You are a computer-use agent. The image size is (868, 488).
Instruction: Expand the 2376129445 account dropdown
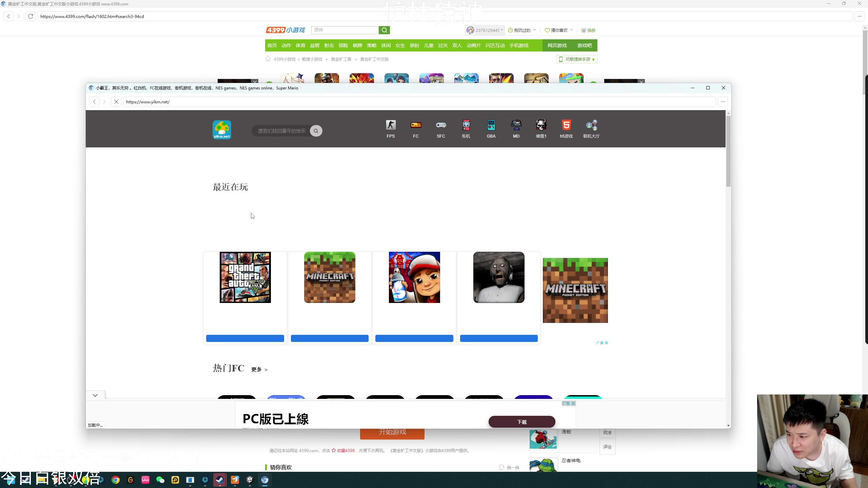click(502, 30)
